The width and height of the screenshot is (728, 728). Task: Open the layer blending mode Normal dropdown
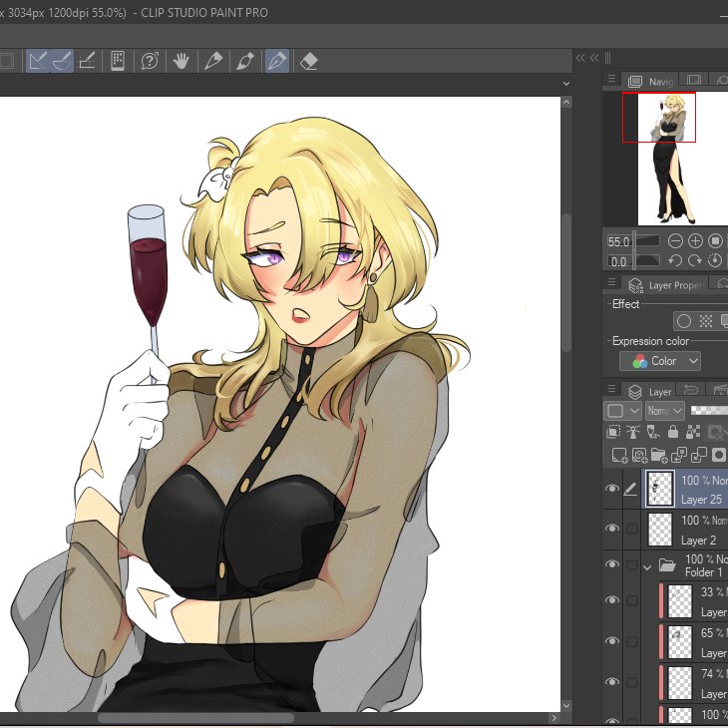tap(664, 411)
